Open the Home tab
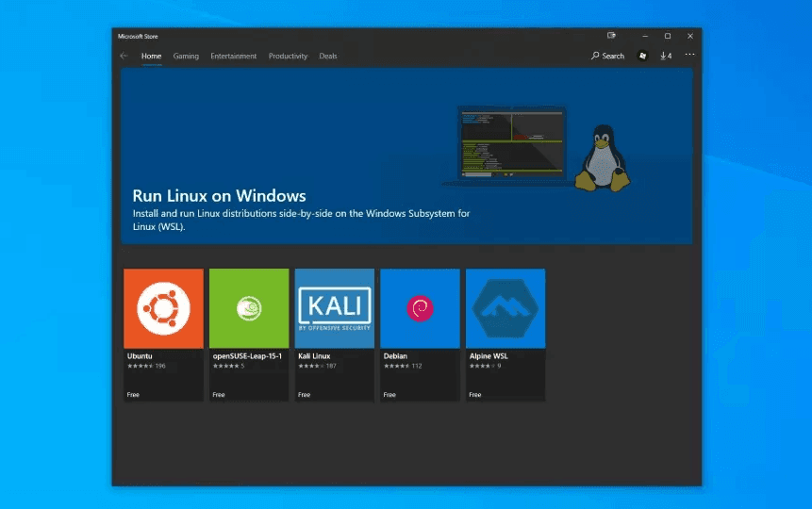Image resolution: width=812 pixels, height=509 pixels. coord(151,56)
